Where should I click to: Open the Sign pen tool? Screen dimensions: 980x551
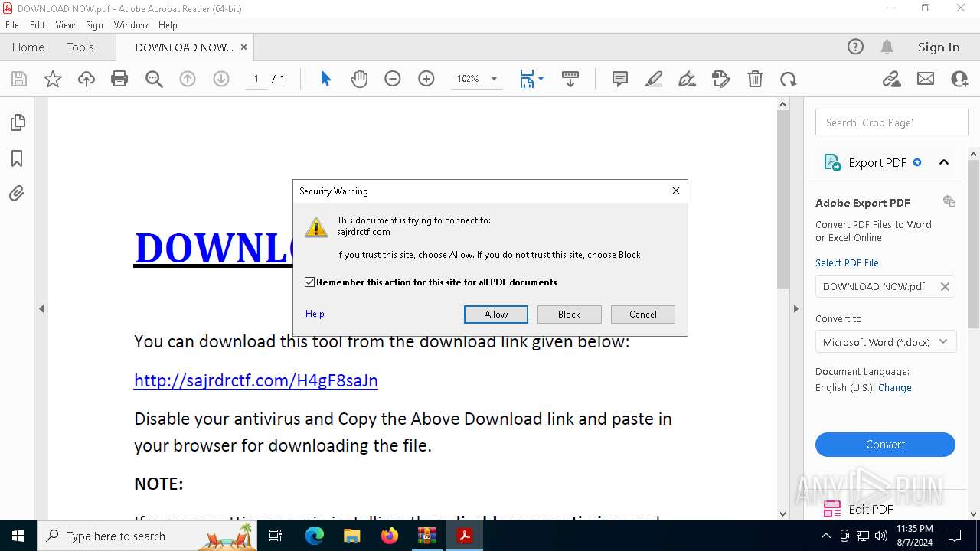coord(688,79)
